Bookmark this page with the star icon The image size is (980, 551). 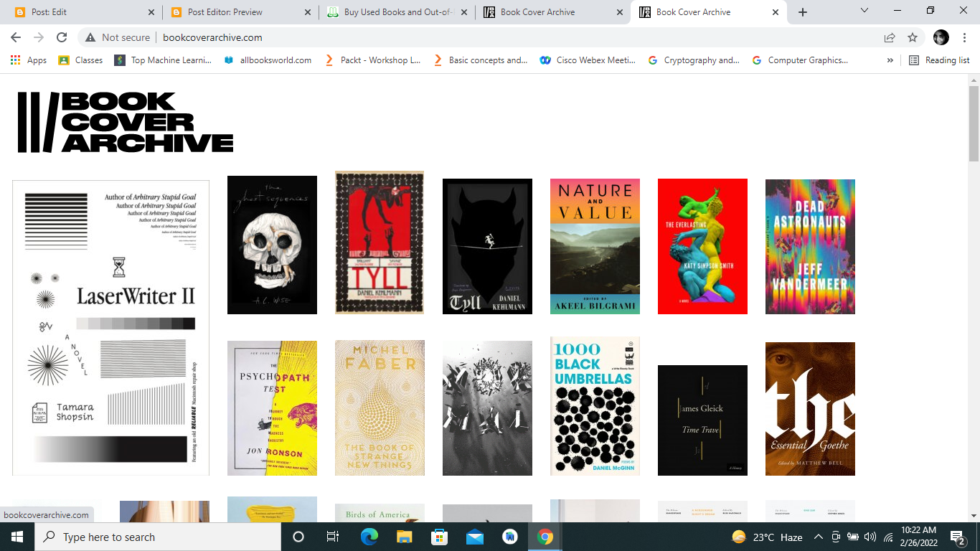pos(913,37)
